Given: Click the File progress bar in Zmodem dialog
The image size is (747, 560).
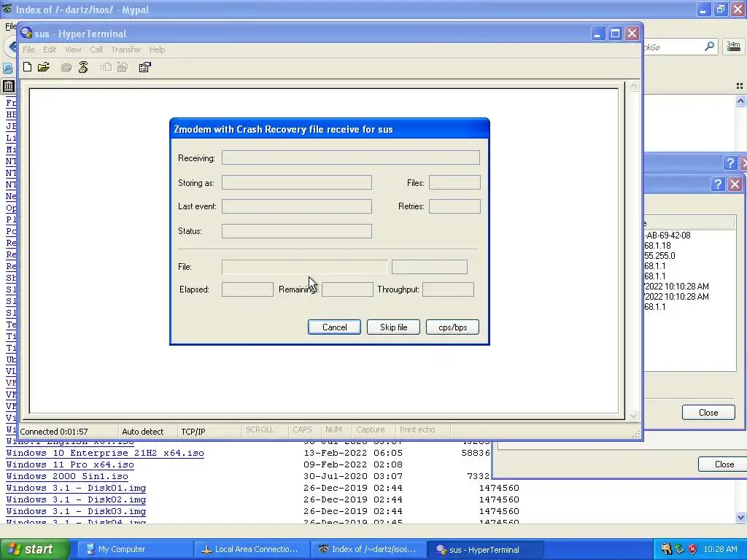Looking at the screenshot, I should click(304, 267).
